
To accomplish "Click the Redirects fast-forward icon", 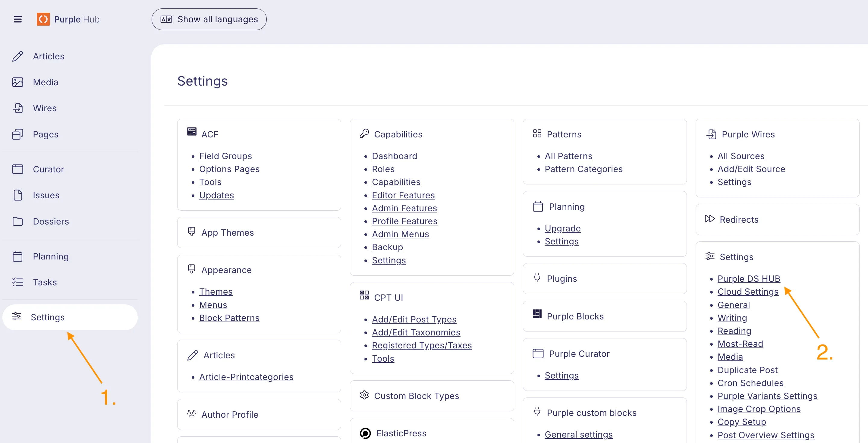I will tap(710, 218).
